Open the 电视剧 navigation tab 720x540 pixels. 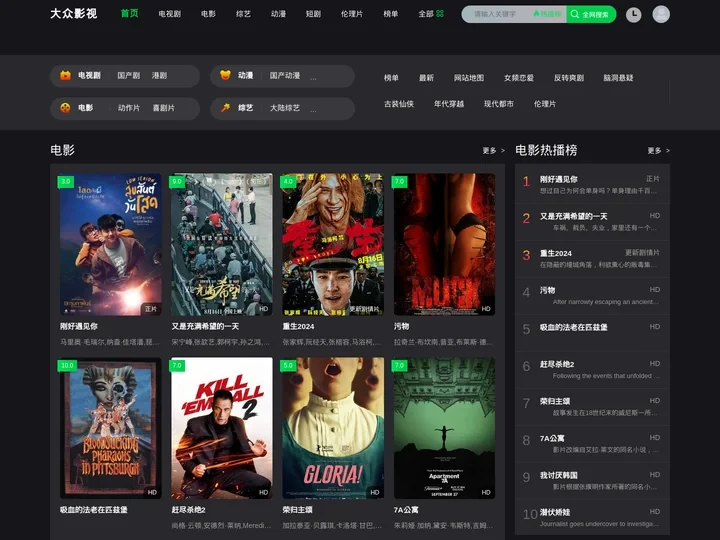point(169,14)
